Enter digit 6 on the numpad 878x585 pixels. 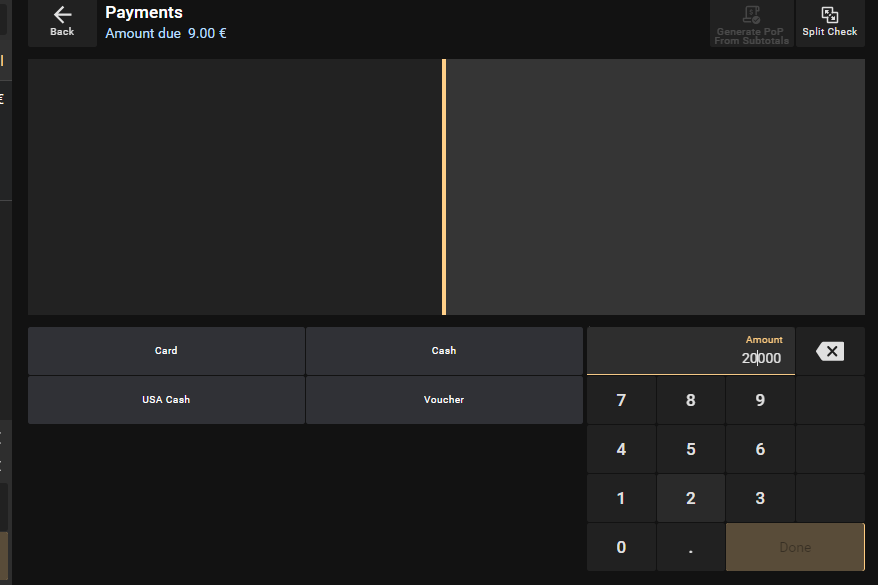760,449
